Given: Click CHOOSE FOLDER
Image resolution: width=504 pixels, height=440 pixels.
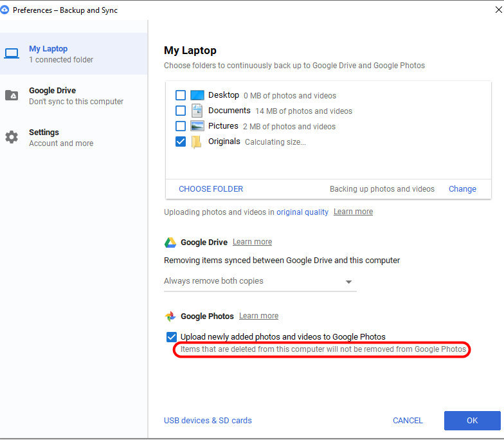Looking at the screenshot, I should click(x=211, y=189).
